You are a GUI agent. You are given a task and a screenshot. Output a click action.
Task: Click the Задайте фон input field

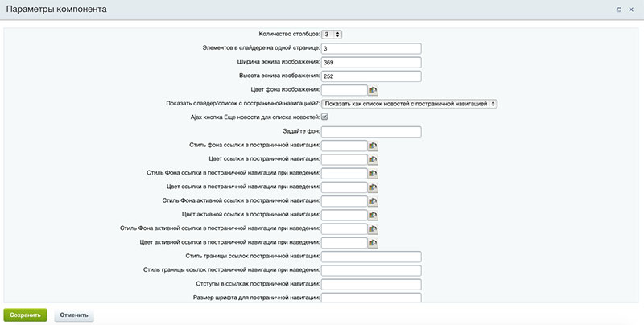coord(372,131)
